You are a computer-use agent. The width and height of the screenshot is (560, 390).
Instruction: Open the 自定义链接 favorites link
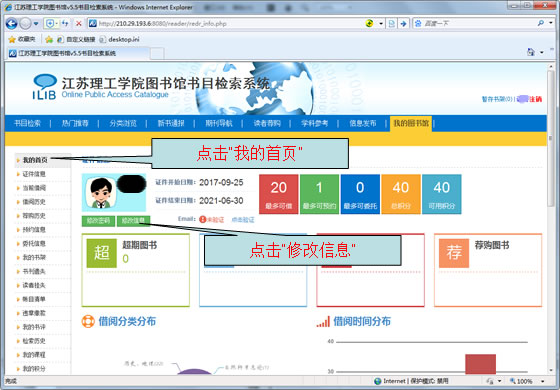76,39
